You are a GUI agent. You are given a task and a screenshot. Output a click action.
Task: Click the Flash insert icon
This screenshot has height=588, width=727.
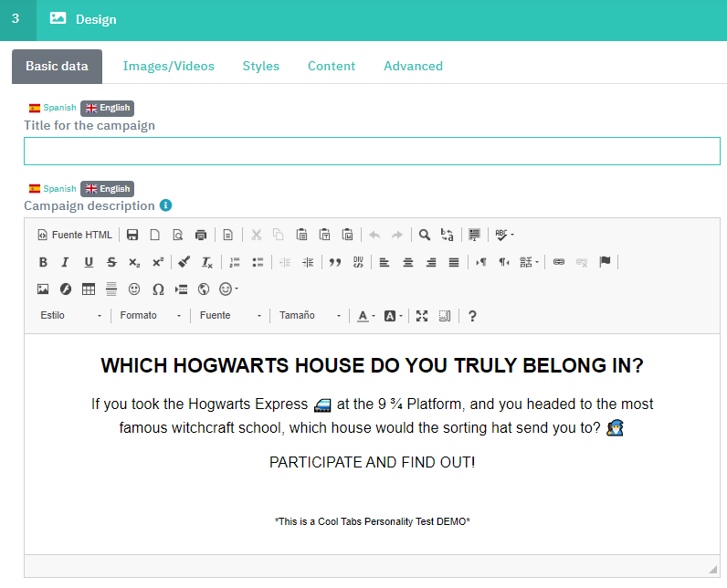[x=66, y=289]
